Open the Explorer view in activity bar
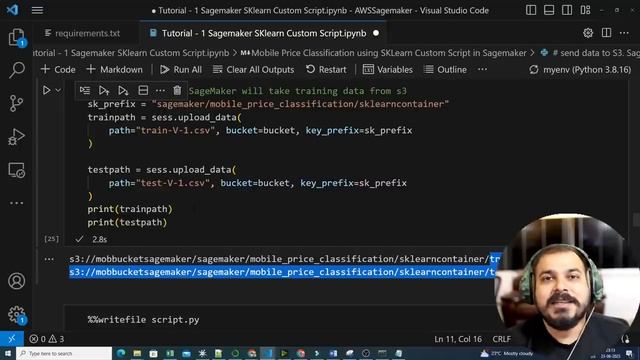 (x=17, y=38)
